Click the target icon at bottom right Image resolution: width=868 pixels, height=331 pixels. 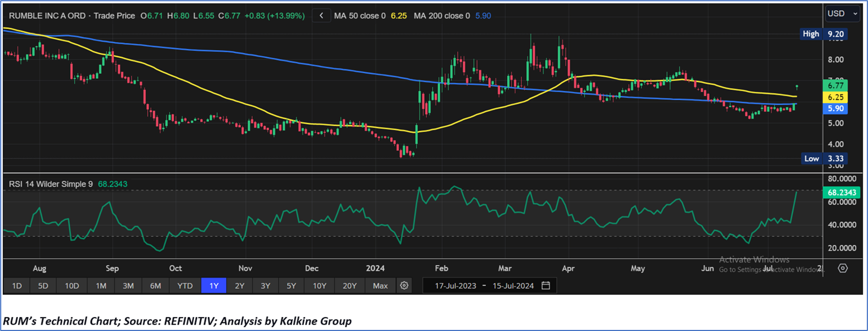(843, 268)
